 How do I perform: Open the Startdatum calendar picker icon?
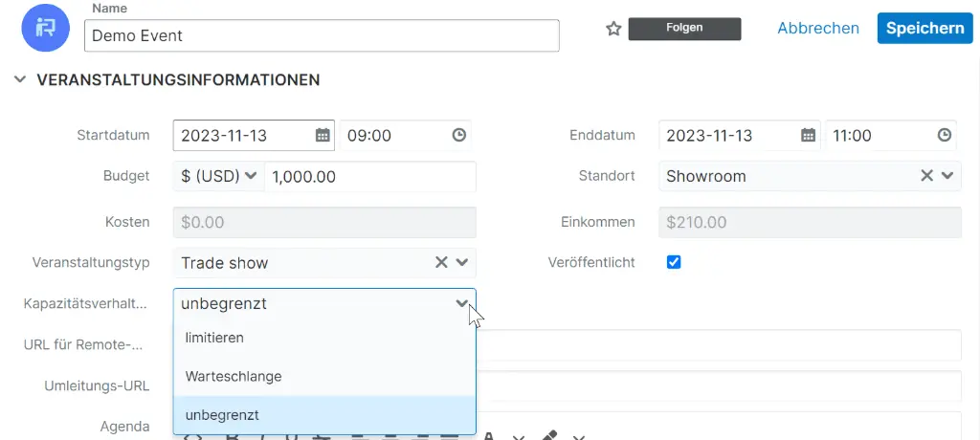pyautogui.click(x=323, y=135)
